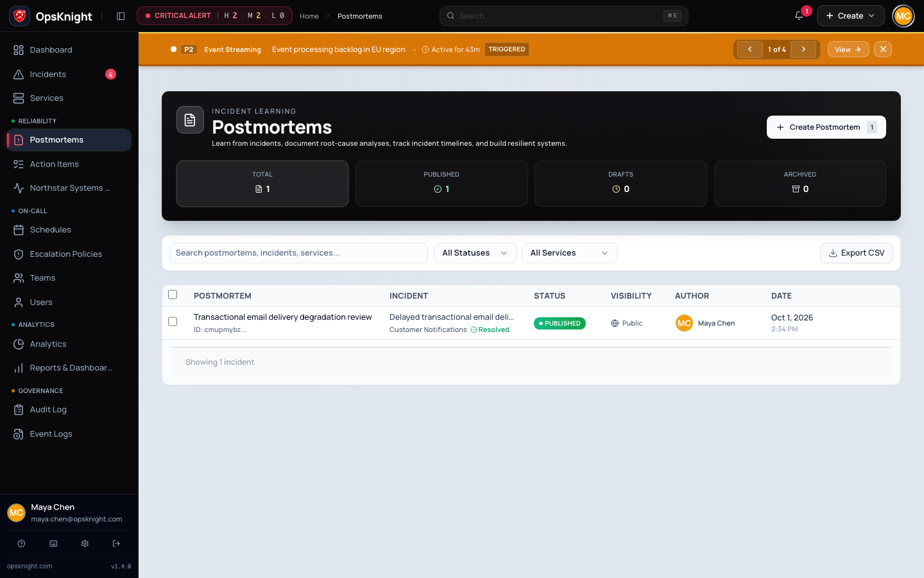Open Incidents in sidebar

69,74
